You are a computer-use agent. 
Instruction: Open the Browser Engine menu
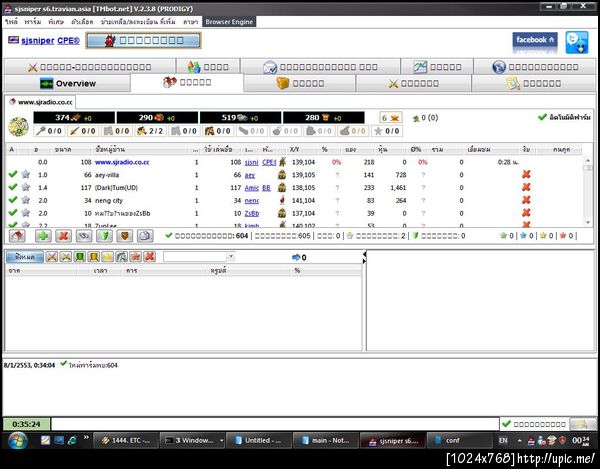(x=229, y=22)
